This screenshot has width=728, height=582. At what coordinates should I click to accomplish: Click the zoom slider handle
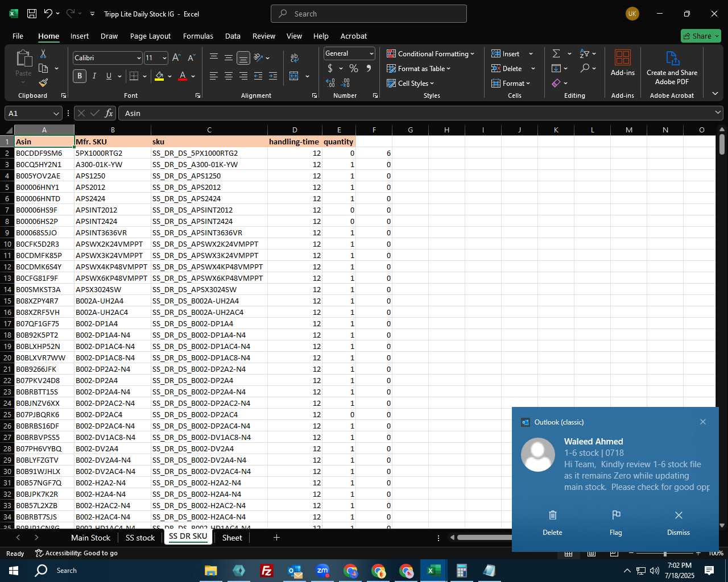(x=665, y=553)
